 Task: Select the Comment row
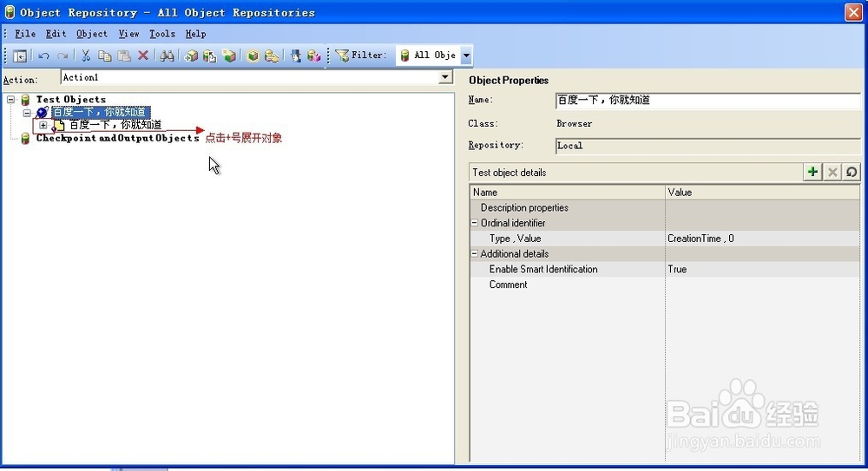[x=665, y=285]
